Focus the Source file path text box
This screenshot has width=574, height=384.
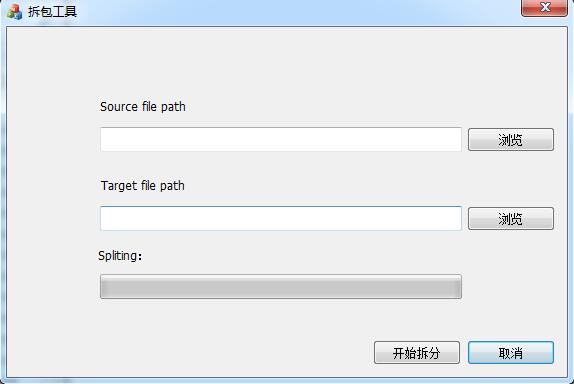click(x=281, y=139)
